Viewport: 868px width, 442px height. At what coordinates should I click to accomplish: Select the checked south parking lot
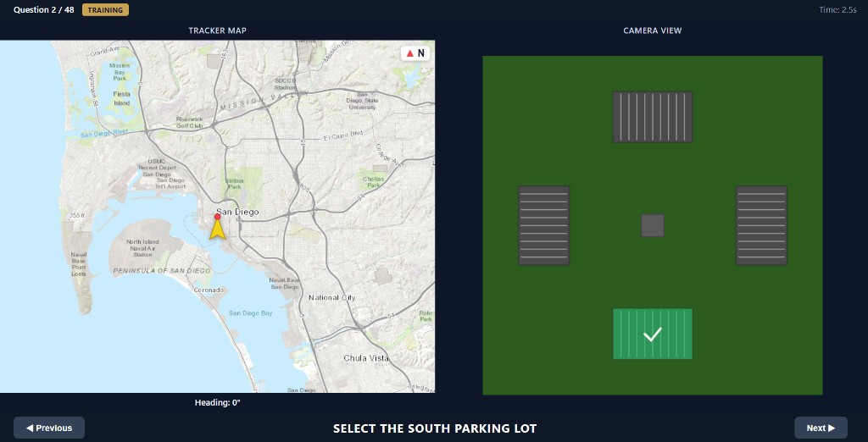652,334
